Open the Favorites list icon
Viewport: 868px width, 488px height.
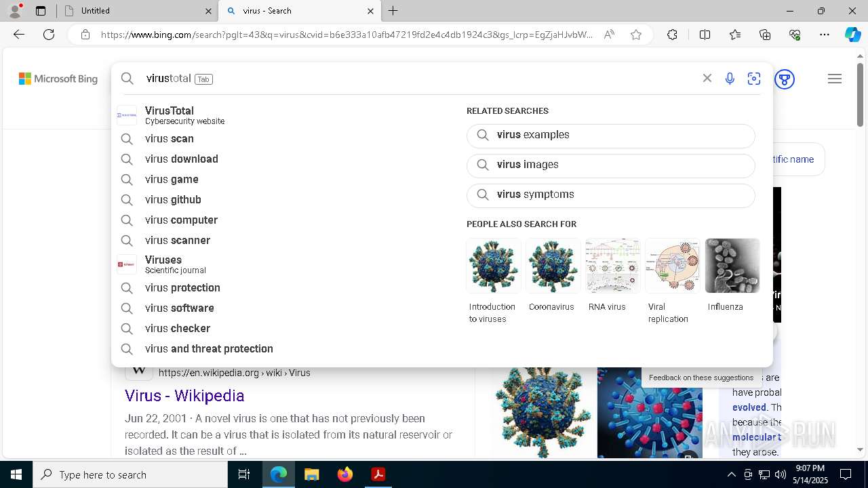click(735, 35)
